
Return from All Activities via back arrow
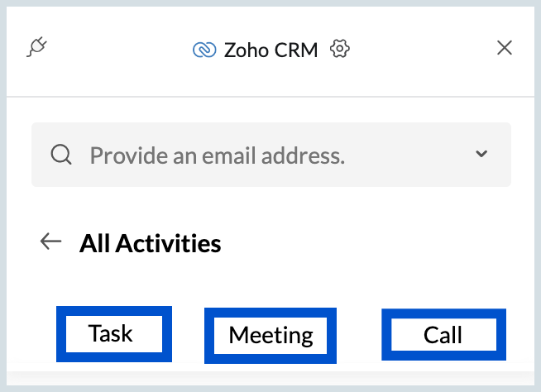point(50,241)
